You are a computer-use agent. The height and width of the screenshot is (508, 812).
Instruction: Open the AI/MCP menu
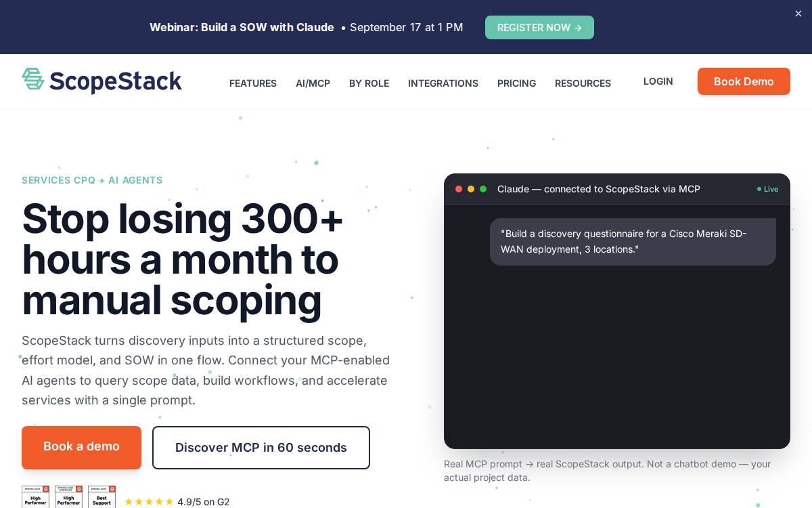313,83
